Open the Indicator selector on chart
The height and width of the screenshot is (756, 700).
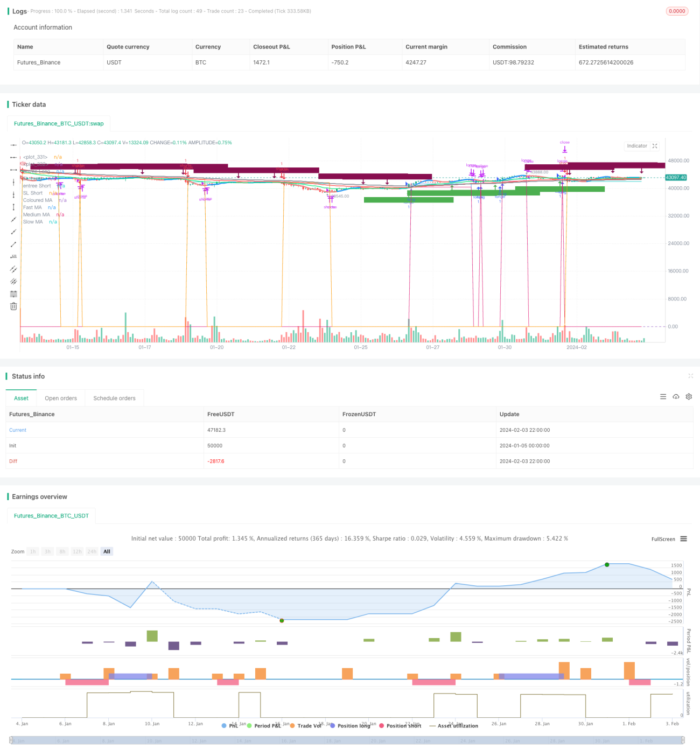[637, 146]
